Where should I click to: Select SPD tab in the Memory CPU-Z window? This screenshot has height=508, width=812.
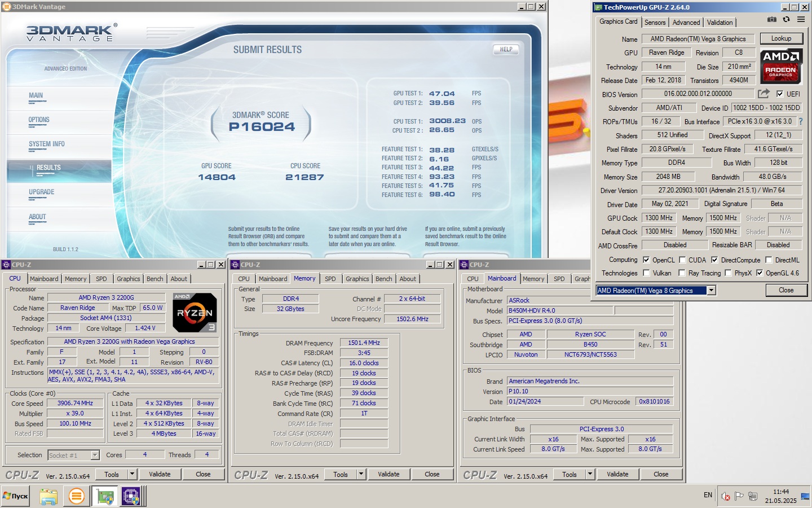point(330,279)
